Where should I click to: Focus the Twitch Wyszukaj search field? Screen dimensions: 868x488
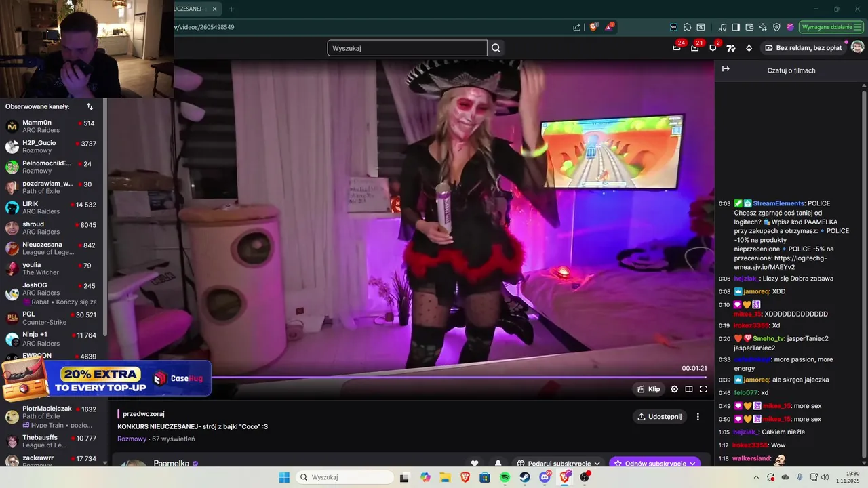pos(407,48)
